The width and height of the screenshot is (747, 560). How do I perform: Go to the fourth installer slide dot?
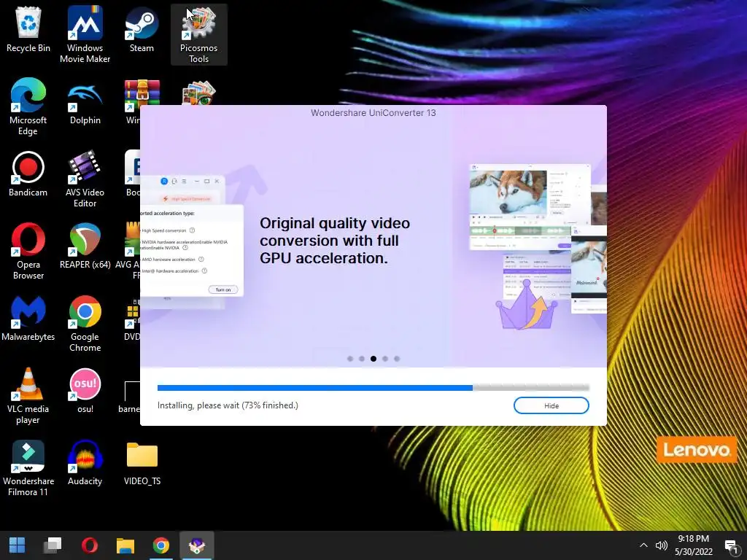coord(385,359)
